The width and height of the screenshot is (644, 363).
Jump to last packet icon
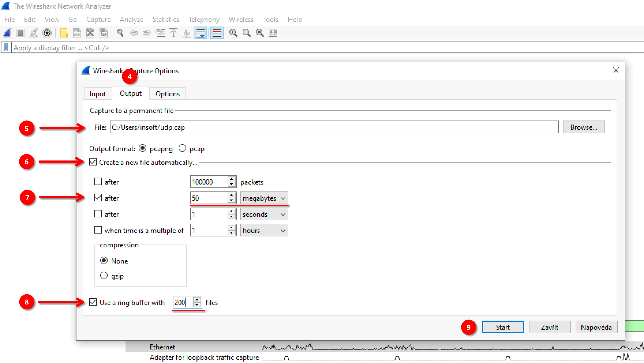pos(187,33)
